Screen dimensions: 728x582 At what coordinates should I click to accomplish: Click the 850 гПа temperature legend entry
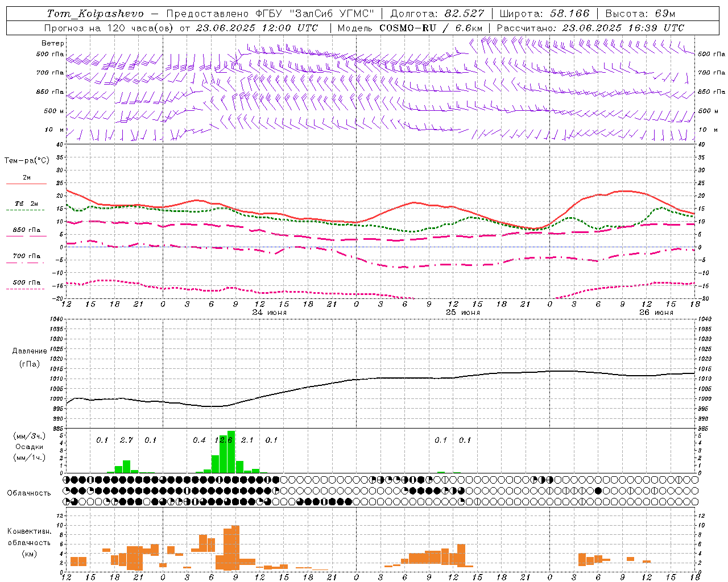26,230
